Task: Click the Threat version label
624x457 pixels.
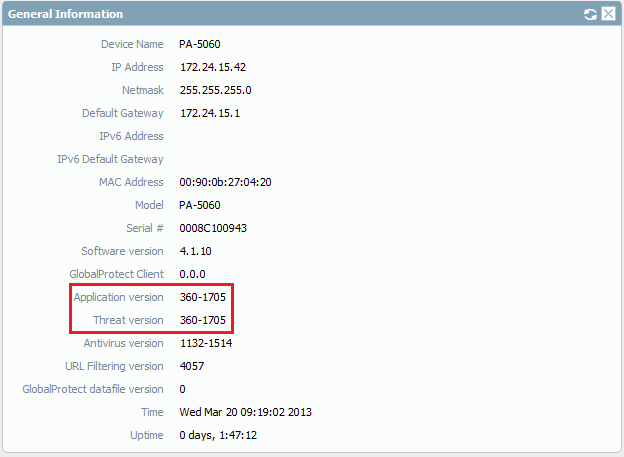Action: point(128,320)
